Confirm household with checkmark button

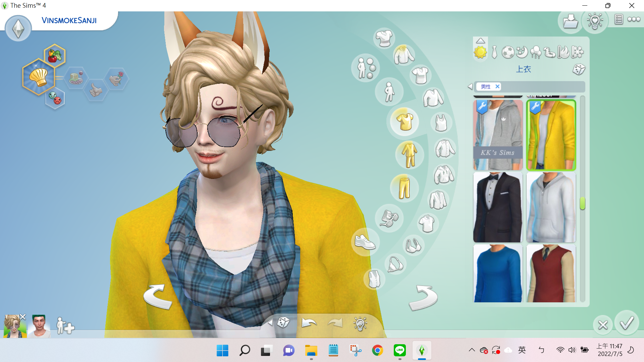tap(627, 323)
